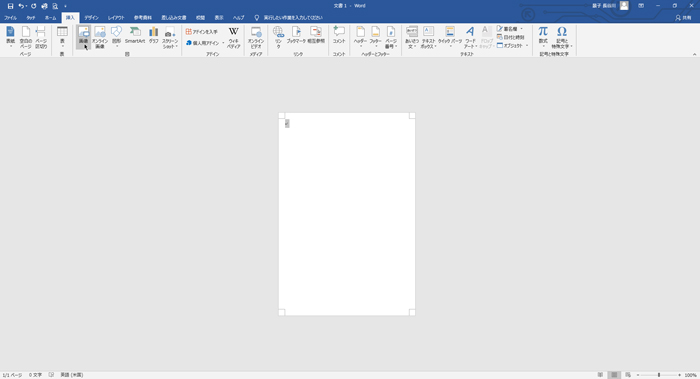
Task: Click the 英語 (米国) language indicator
Action: [x=71, y=375]
